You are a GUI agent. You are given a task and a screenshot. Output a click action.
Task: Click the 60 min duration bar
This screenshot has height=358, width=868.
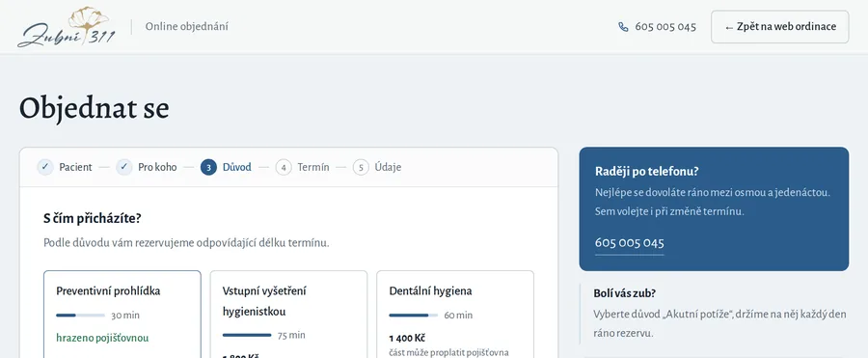[x=413, y=316]
